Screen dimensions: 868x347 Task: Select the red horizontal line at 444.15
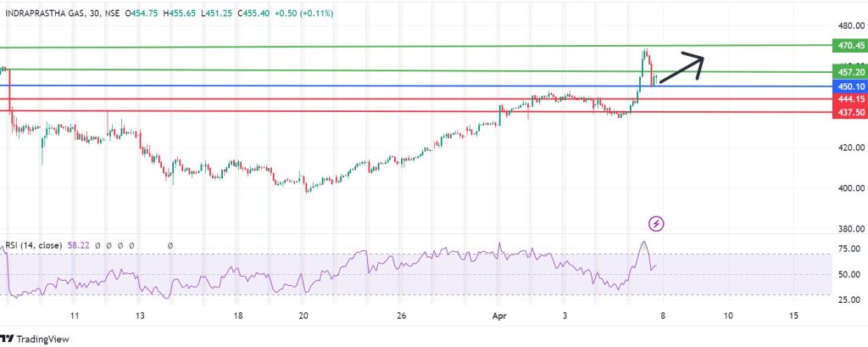(x=415, y=99)
